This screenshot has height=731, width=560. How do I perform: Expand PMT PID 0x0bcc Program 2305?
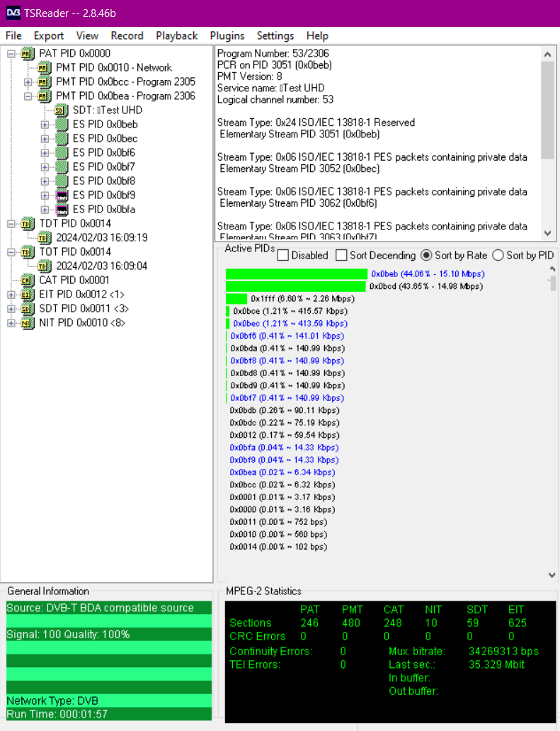click(x=28, y=82)
